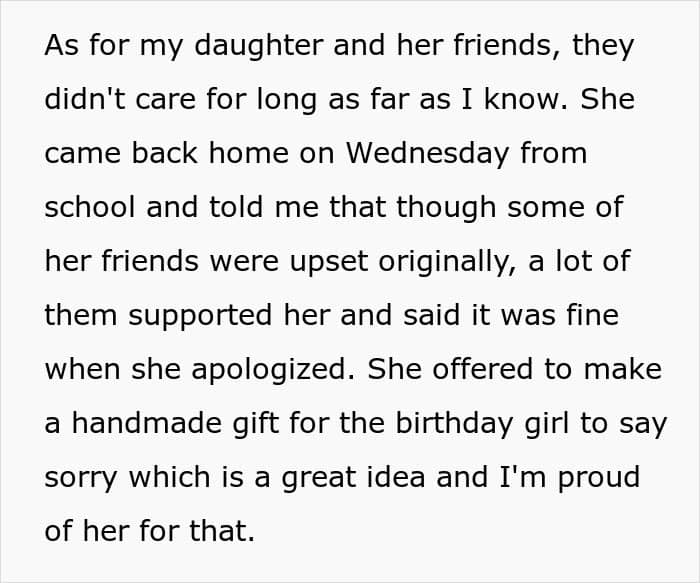
Task: Click the word "offered" in the text
Action: coord(483,369)
